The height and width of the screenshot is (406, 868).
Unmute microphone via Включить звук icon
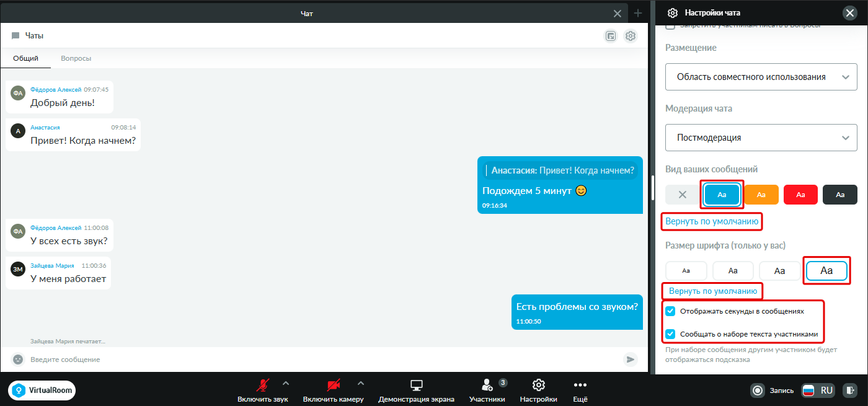coord(263,385)
